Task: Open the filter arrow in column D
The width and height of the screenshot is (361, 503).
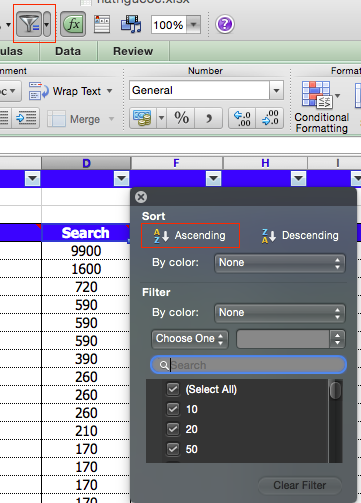Action: pyautogui.click(x=122, y=179)
